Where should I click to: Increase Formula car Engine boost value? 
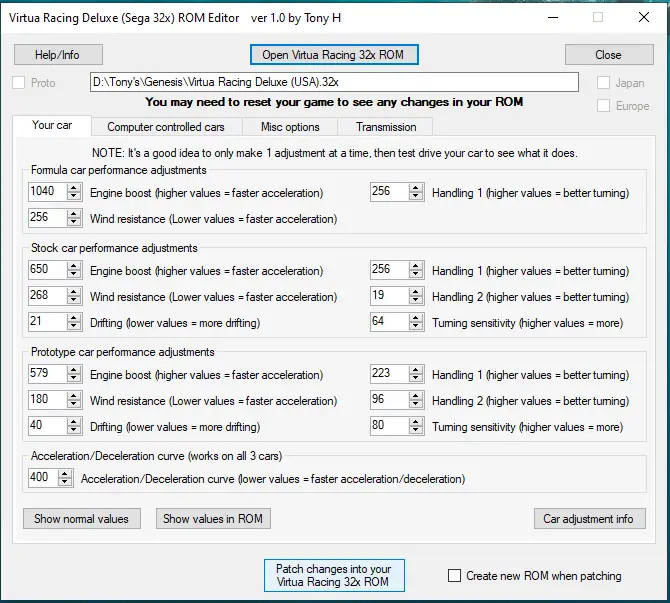74,188
